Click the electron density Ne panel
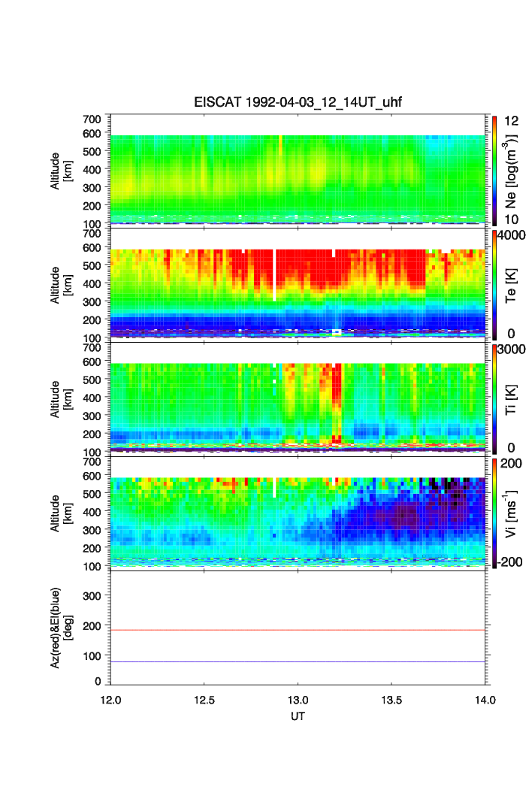 [298, 171]
